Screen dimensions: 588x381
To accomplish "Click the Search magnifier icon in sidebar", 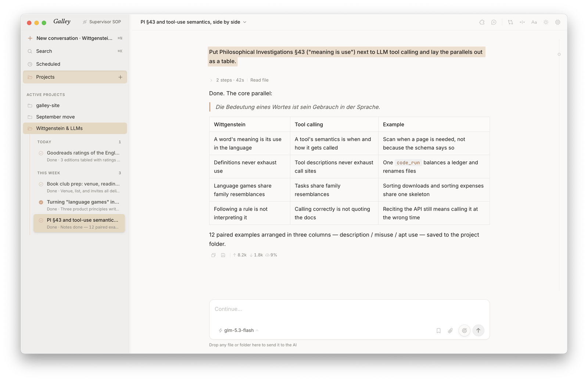I will (x=30, y=51).
